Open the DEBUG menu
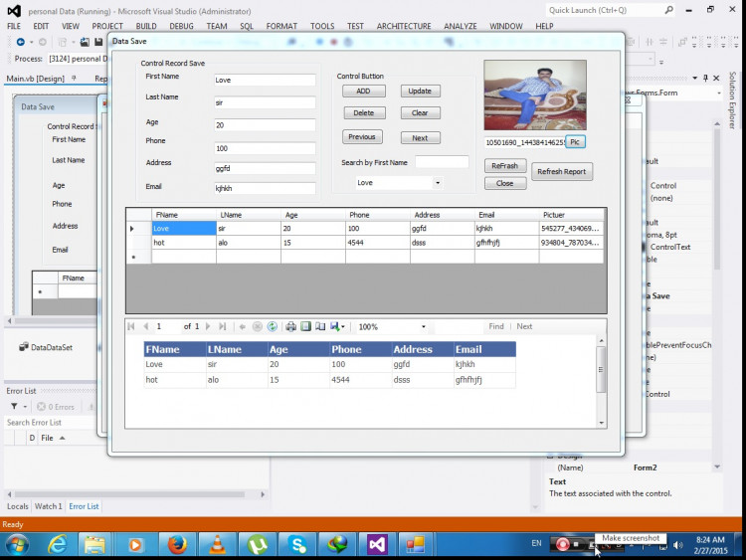Screen dimensions: 746x560 [181, 26]
